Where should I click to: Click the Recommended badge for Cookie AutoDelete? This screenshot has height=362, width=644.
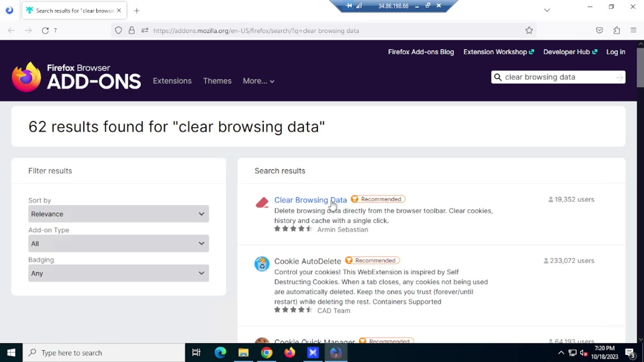[372, 260]
